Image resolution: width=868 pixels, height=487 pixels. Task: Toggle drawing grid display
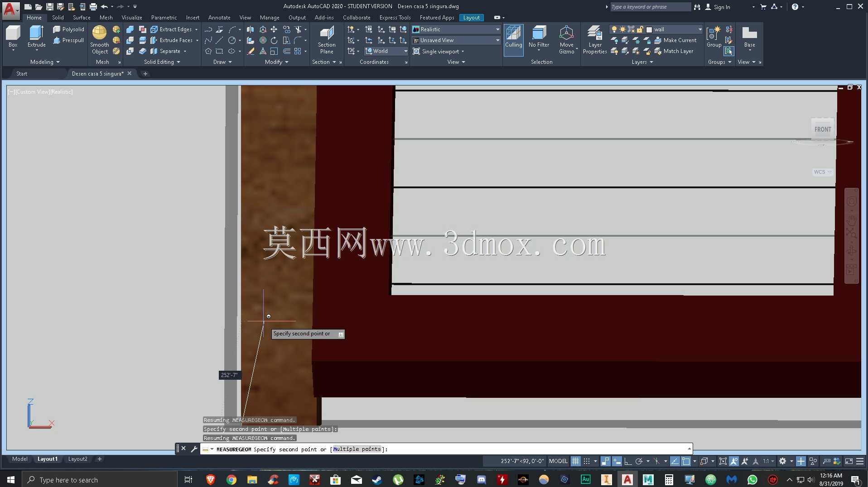(x=575, y=461)
